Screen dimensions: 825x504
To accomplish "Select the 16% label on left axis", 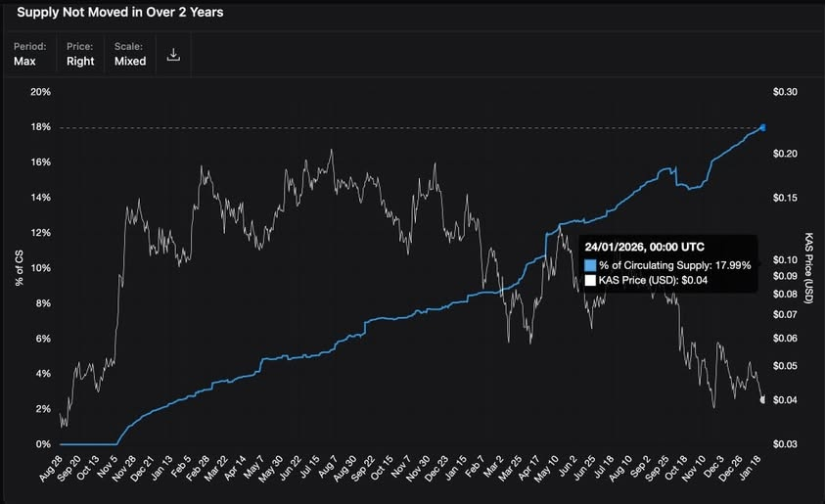I will point(40,162).
